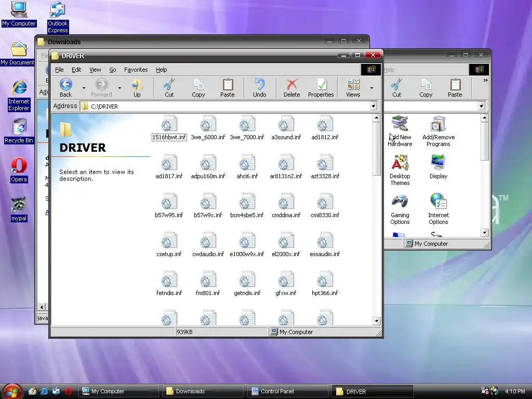Select the e1000w9x.inf file
The height and width of the screenshot is (399, 532).
(x=247, y=245)
